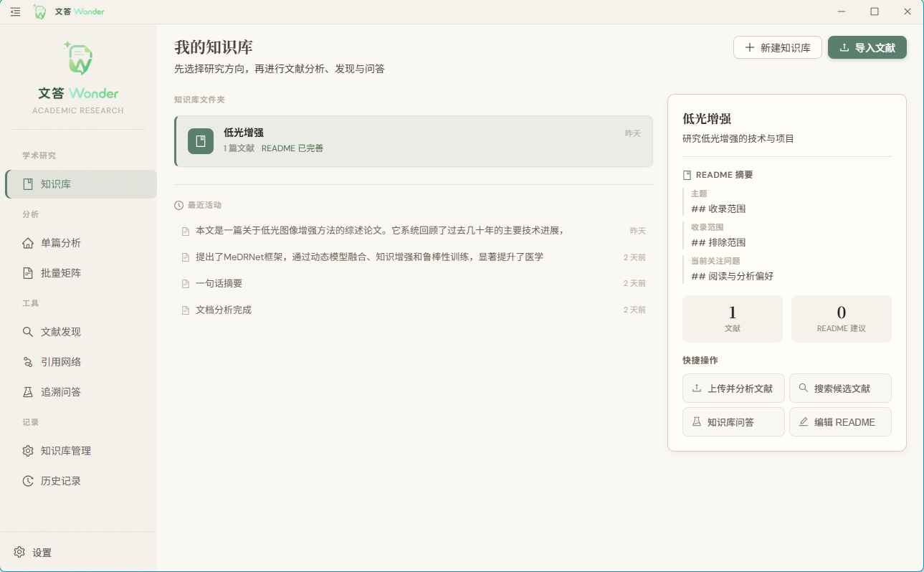Click the book icon beside README 摘要

pyautogui.click(x=687, y=175)
